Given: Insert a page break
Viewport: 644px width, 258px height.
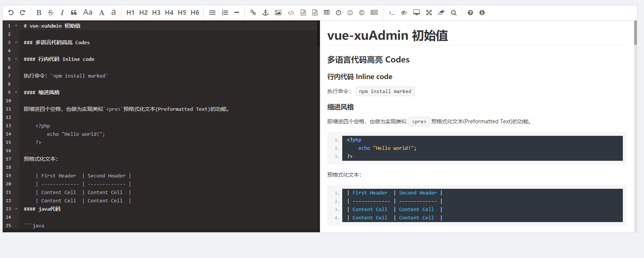Looking at the screenshot, I should (x=374, y=12).
